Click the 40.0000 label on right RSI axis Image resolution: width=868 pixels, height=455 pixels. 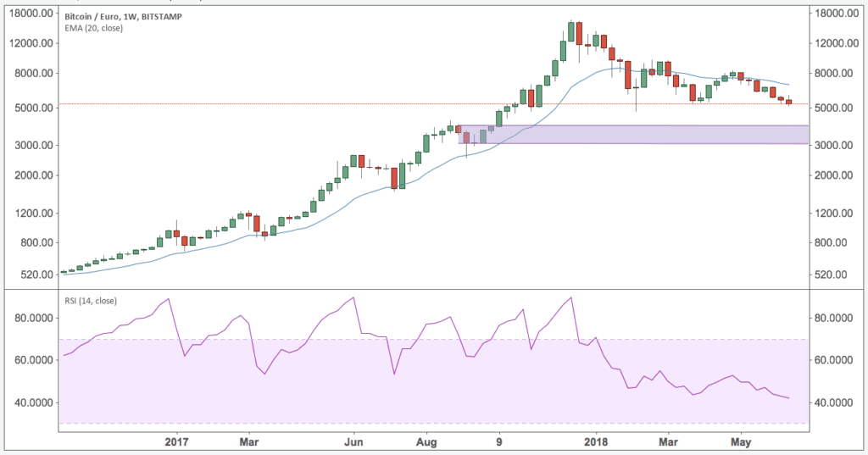click(834, 402)
